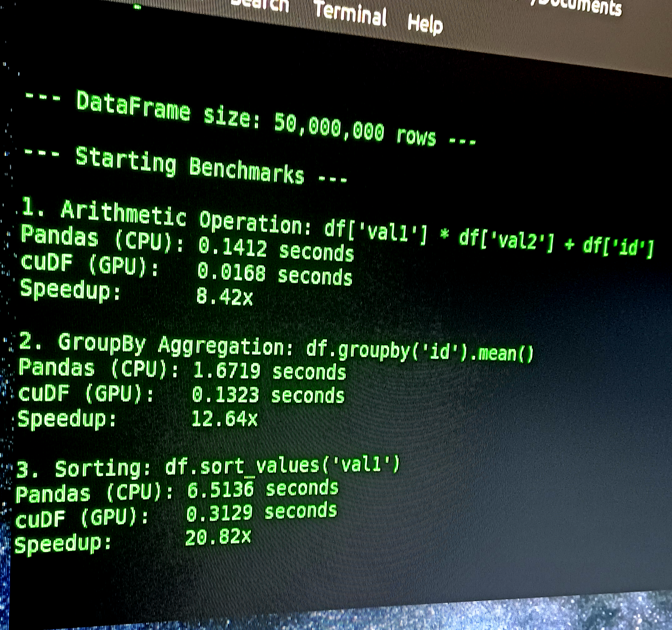This screenshot has height=630, width=672.
Task: Click "Pandas (CPU): 1.6719 seconds" line
Action: 182,370
